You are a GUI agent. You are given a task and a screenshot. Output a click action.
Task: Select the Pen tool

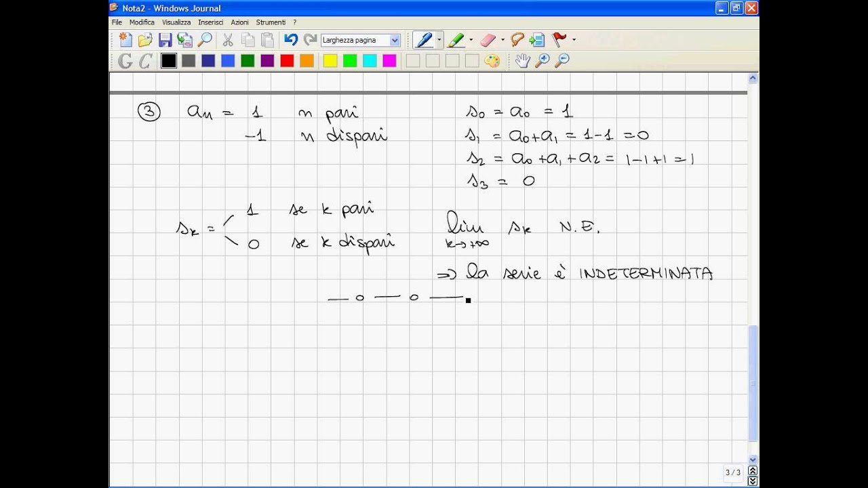pyautogui.click(x=424, y=40)
